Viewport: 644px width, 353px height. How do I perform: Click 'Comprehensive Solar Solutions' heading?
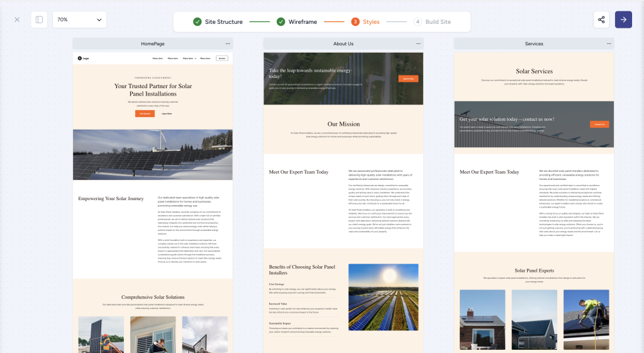(153, 297)
